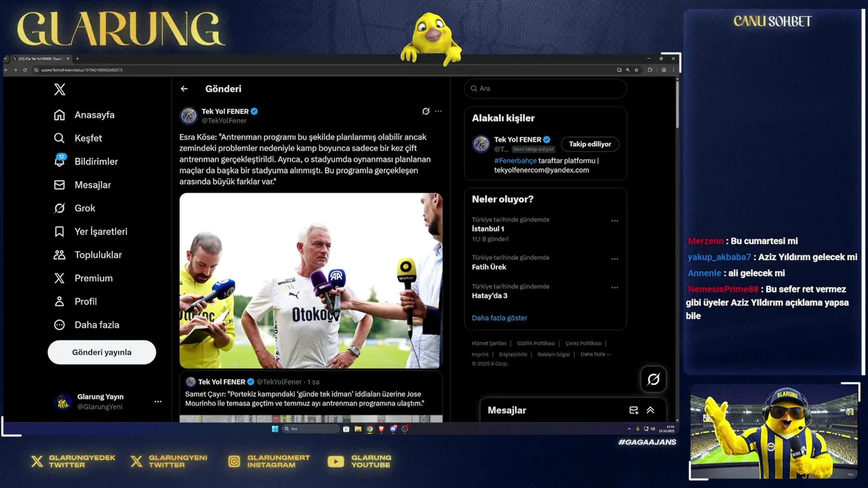Compose new message in Mesajlar drawer
The height and width of the screenshot is (488, 868).
(x=633, y=410)
